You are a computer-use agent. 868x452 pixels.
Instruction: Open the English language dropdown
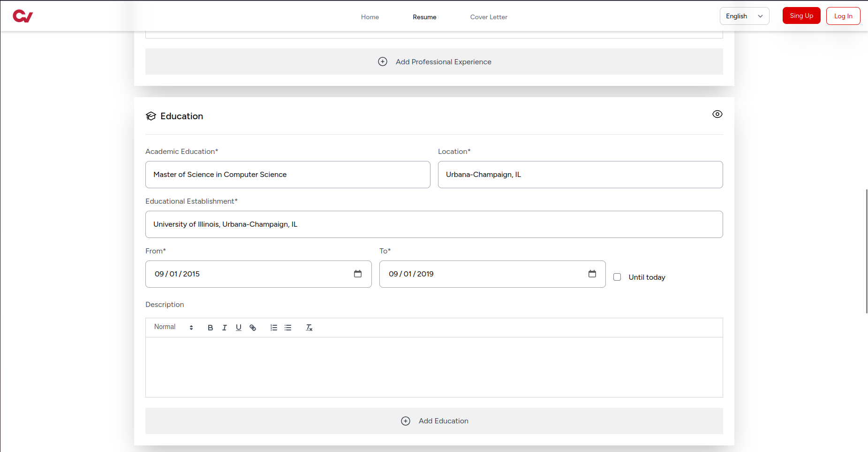(744, 16)
